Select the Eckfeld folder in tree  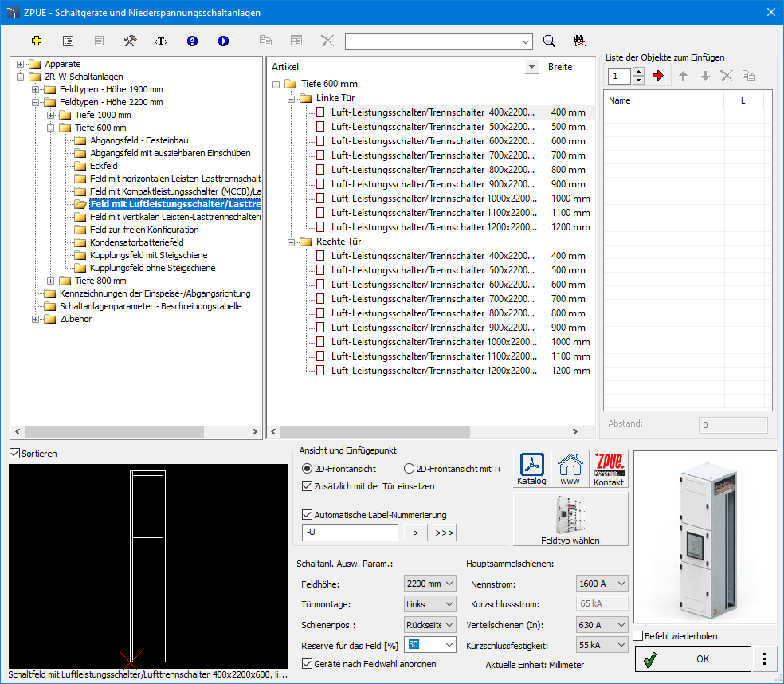[x=104, y=166]
